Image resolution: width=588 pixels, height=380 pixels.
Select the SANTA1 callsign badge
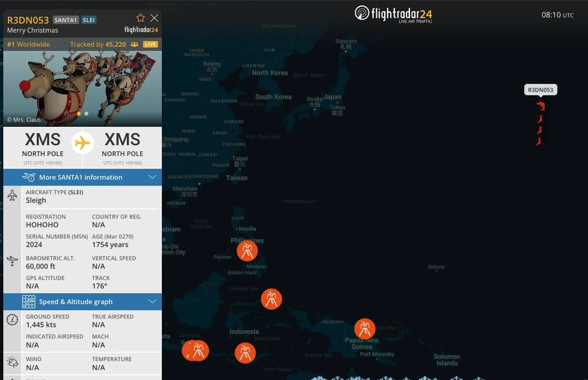66,20
